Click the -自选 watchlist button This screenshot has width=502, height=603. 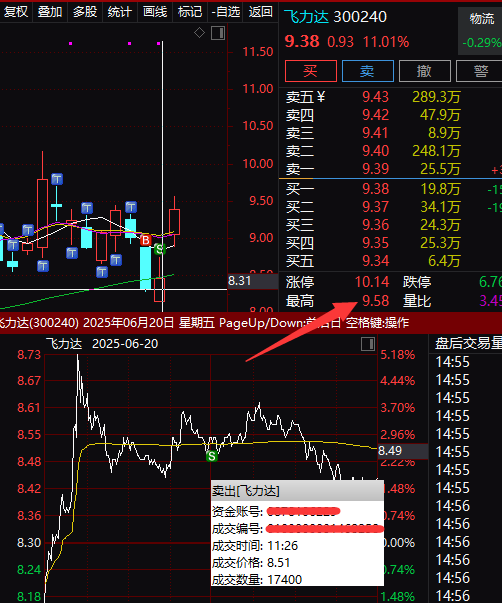click(225, 12)
